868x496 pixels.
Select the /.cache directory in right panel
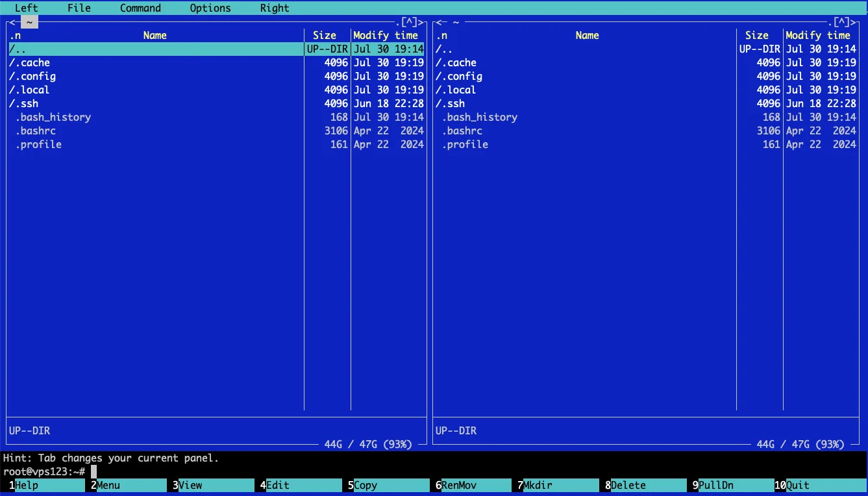(646, 63)
